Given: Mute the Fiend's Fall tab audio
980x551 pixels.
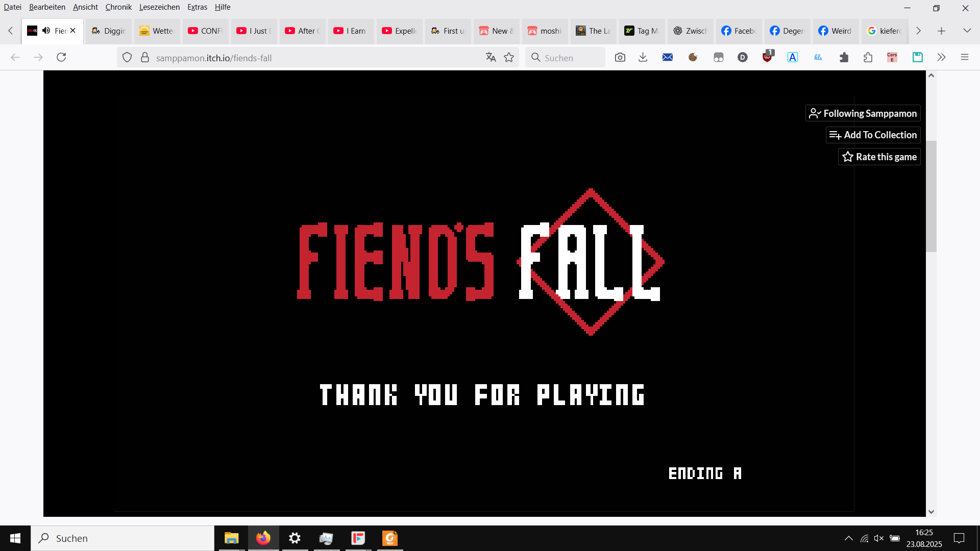Looking at the screenshot, I should 46,31.
